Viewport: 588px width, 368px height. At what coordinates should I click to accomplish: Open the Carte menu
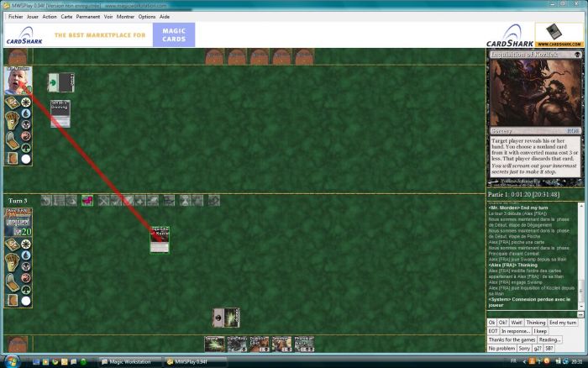(66, 17)
